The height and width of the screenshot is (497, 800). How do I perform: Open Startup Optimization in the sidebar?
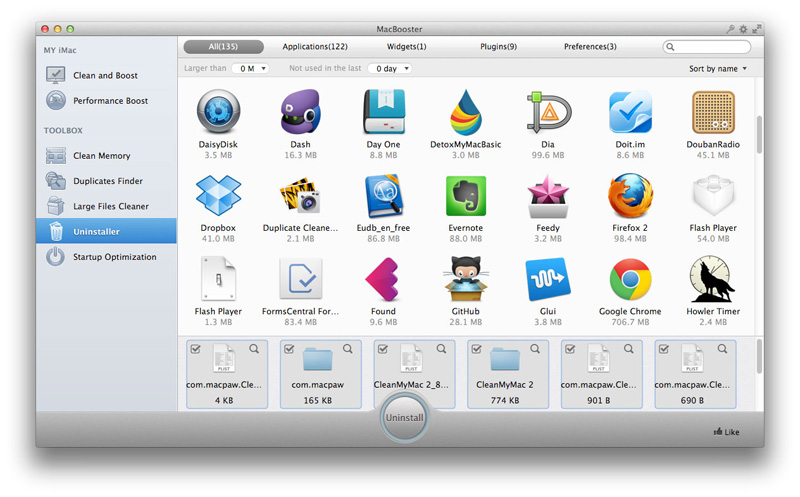(114, 257)
